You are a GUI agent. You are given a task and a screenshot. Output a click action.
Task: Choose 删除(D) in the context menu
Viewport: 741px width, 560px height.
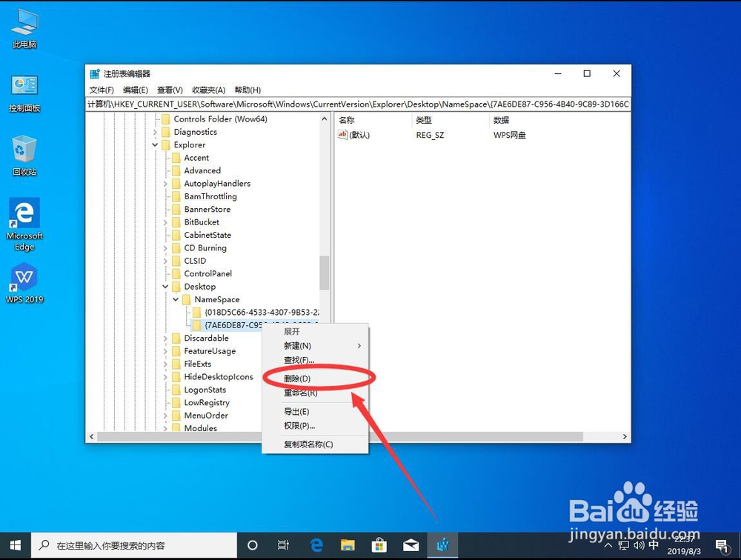point(315,379)
